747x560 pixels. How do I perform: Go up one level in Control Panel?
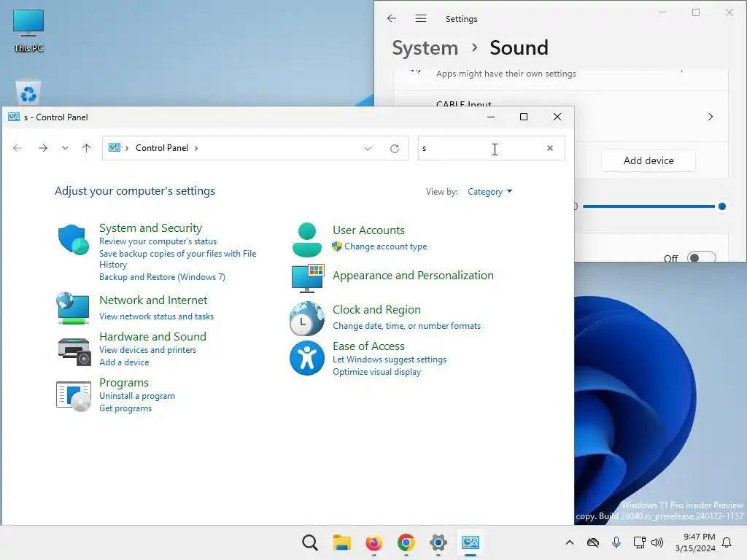coord(86,148)
